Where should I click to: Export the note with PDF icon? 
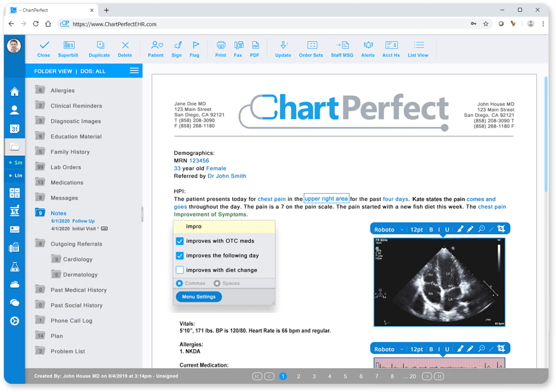255,49
